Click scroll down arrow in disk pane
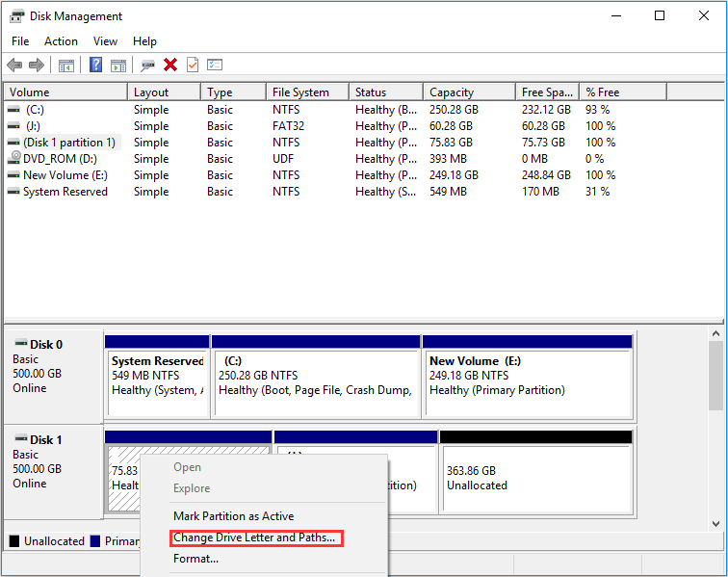 (715, 524)
